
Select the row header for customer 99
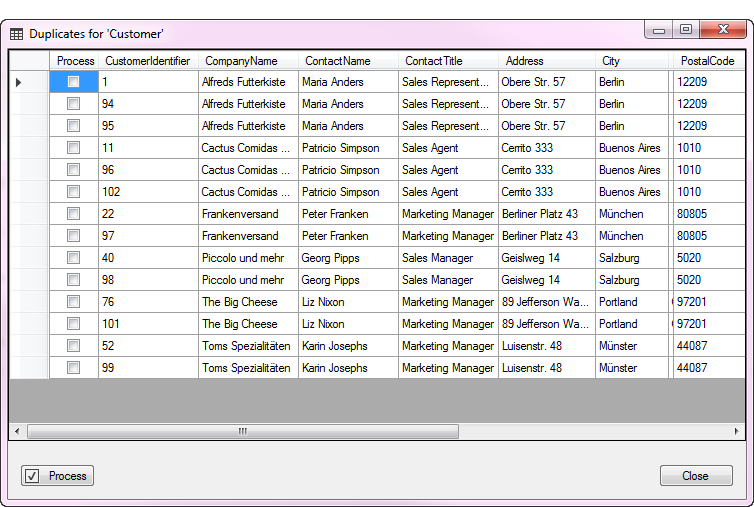coord(29,368)
